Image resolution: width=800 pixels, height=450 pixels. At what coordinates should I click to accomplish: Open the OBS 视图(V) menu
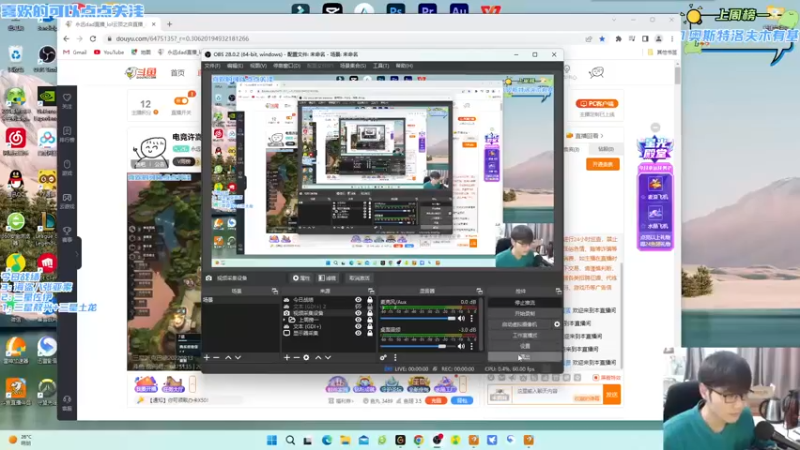point(258,66)
